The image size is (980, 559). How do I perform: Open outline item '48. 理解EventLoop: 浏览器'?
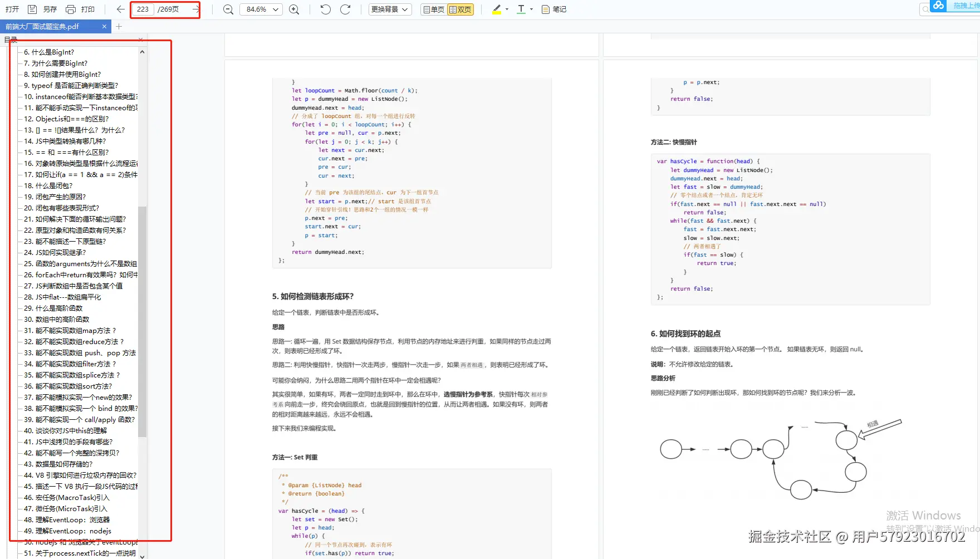point(67,520)
